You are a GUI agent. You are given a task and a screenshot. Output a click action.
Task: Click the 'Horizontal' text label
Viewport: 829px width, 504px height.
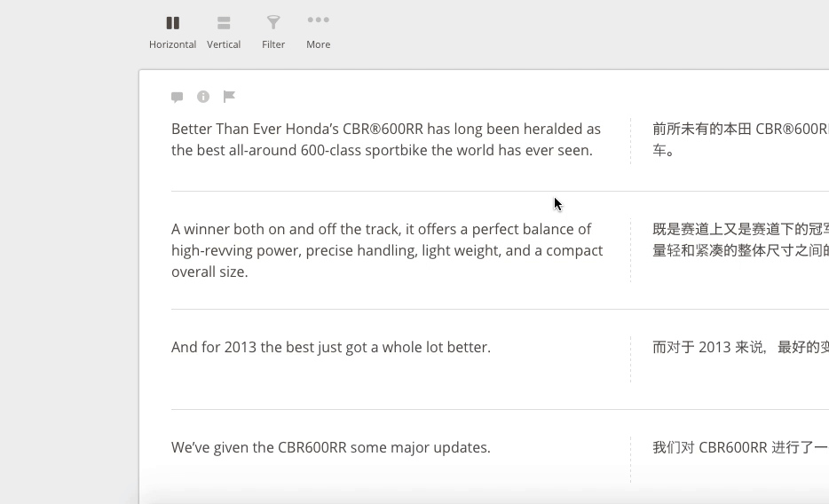coord(173,44)
